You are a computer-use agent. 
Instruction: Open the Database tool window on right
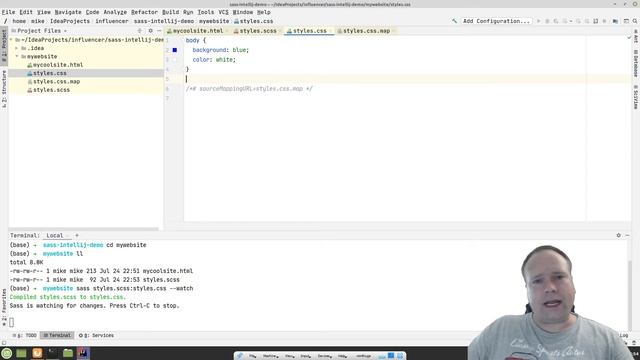click(636, 63)
